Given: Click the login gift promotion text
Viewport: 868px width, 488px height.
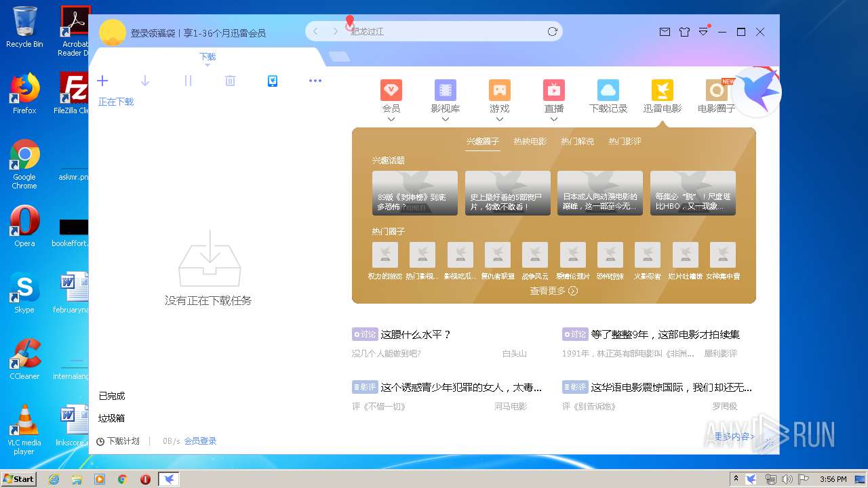Looking at the screenshot, I should [198, 33].
